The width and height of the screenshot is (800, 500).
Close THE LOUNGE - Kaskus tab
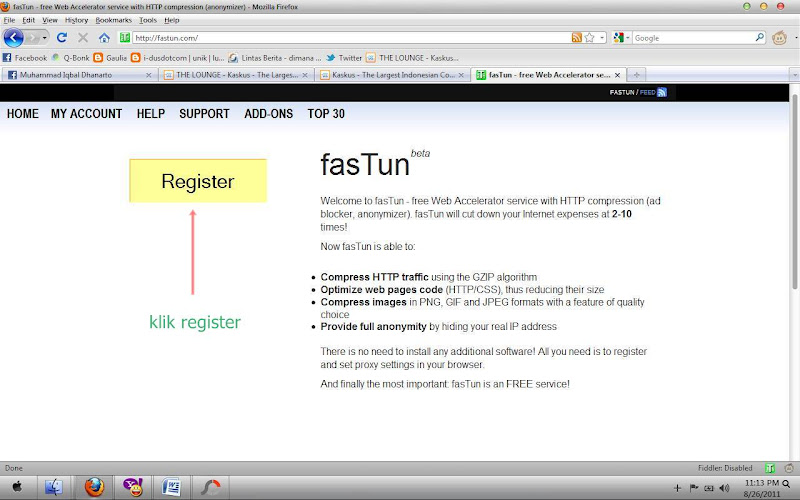[305, 75]
